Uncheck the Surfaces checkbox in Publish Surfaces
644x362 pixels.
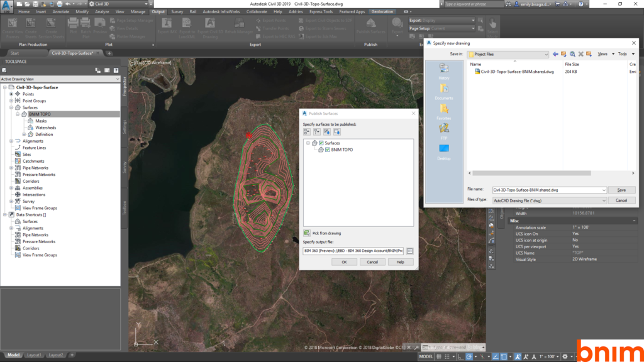click(321, 143)
